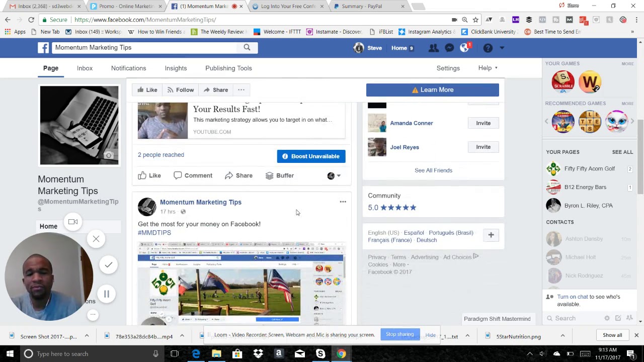Open Amazon from the taskbar
The width and height of the screenshot is (644, 362).
279,353
